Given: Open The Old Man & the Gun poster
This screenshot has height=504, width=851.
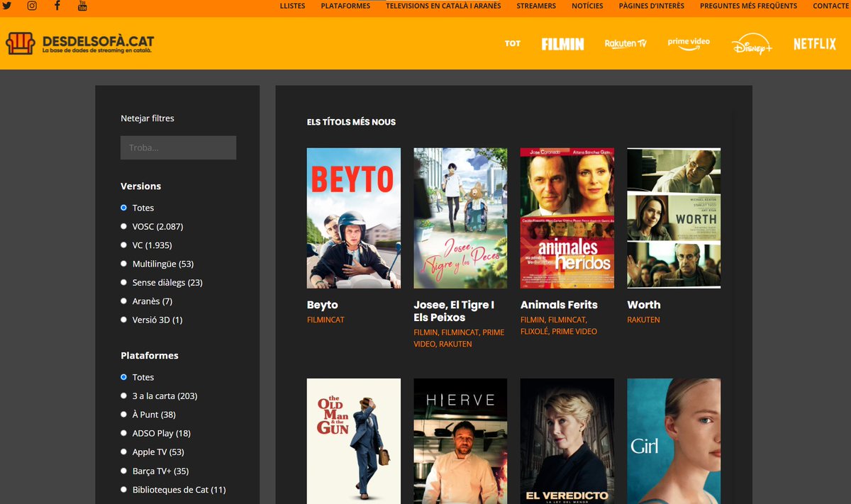Looking at the screenshot, I should click(x=354, y=441).
